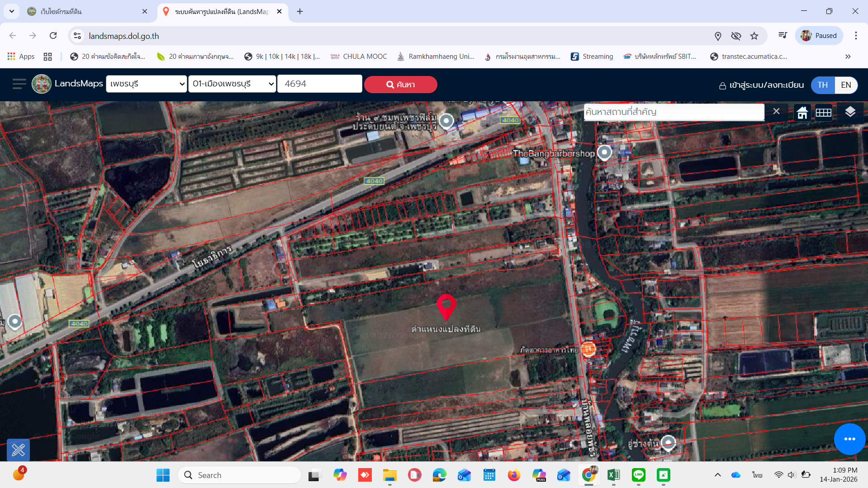
Task: Click the home icon on map toolbar
Action: tap(802, 112)
